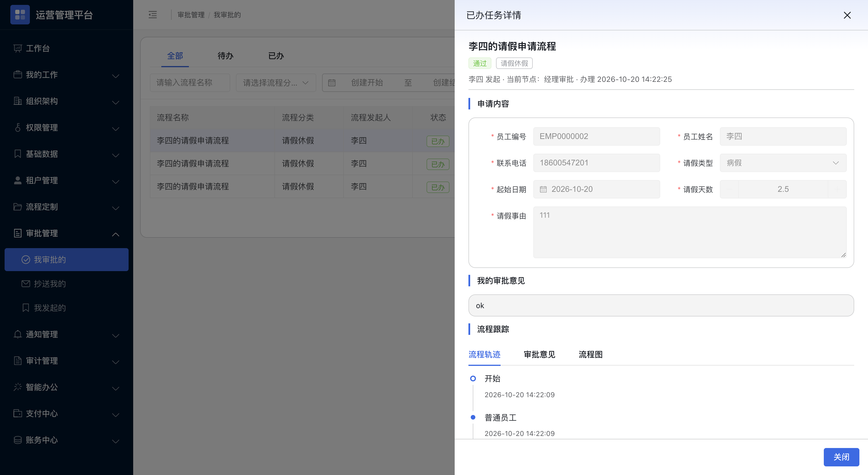Image resolution: width=868 pixels, height=475 pixels.
Task: Click the 流程定制 folder icon
Action: (x=18, y=207)
